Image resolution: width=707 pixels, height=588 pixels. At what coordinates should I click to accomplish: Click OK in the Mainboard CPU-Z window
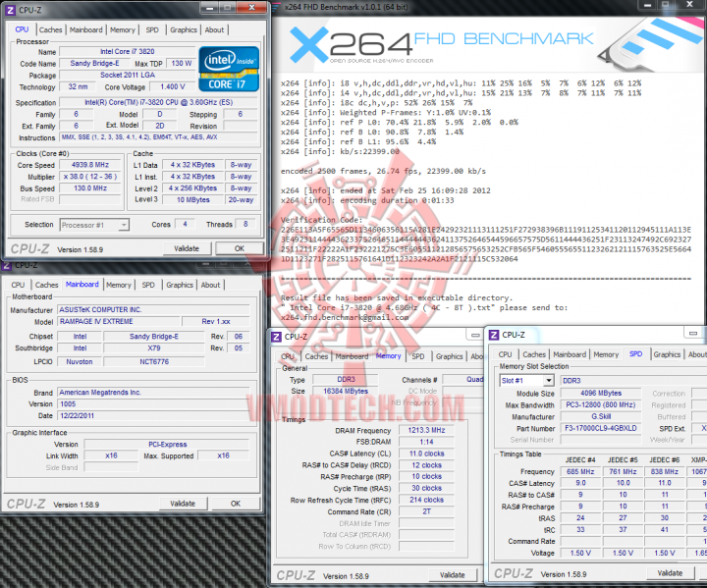(x=236, y=504)
